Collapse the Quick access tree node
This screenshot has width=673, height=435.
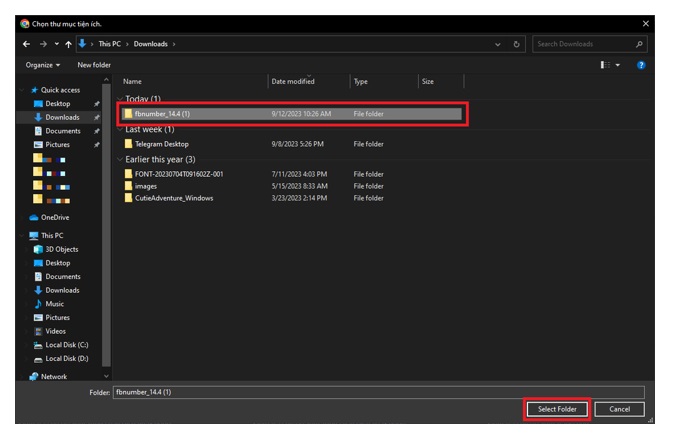[x=23, y=90]
